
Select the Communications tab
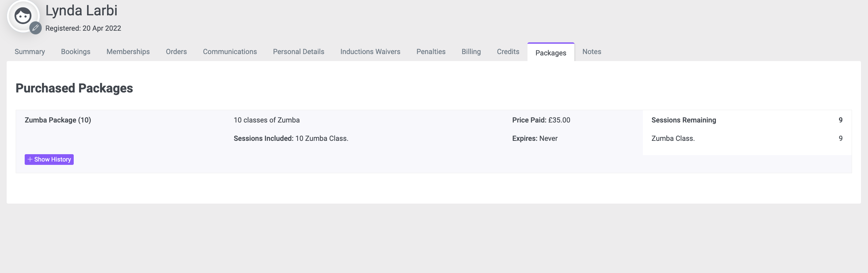tap(230, 52)
